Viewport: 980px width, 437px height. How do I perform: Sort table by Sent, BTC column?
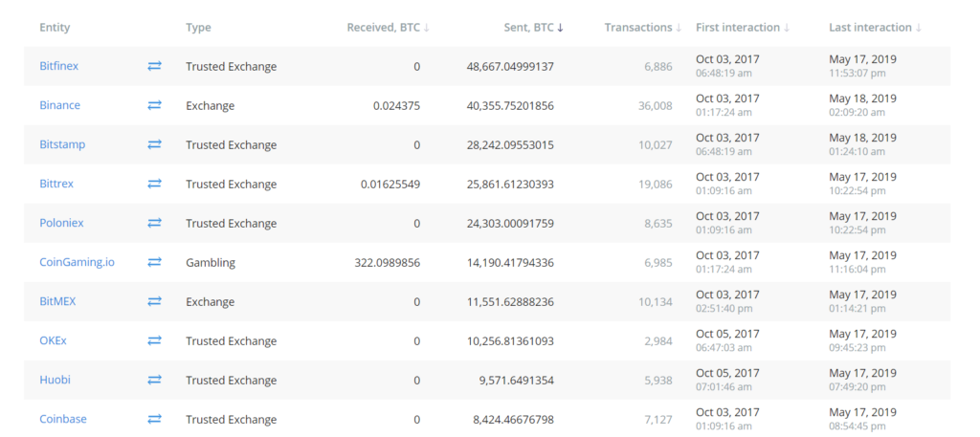coord(533,28)
